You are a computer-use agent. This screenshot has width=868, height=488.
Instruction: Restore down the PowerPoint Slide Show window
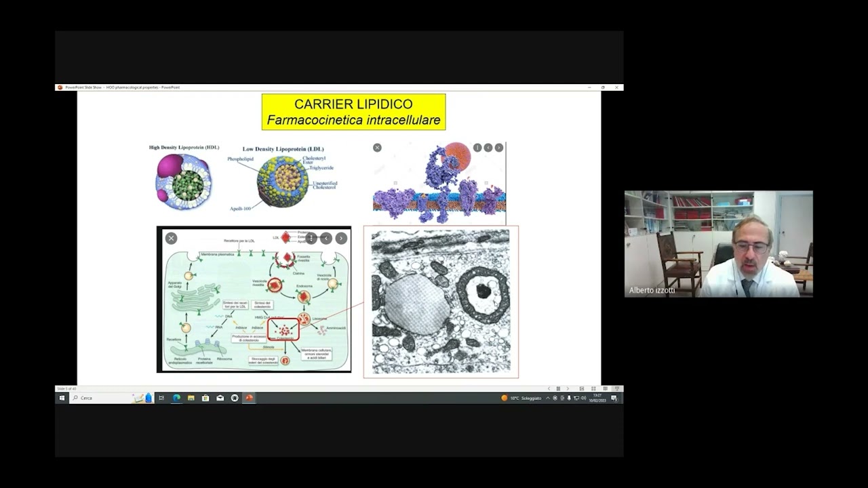tap(603, 87)
